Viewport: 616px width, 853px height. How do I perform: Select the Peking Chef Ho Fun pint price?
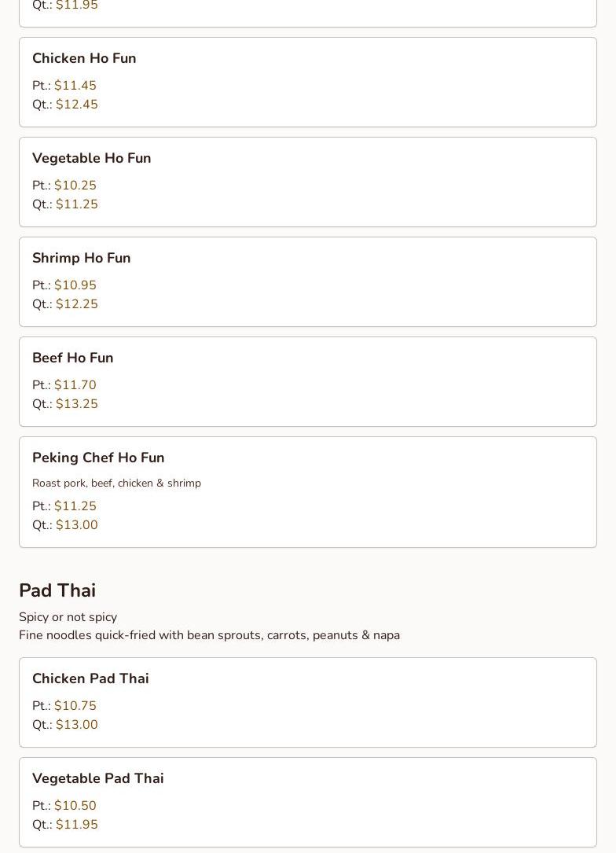[75, 506]
